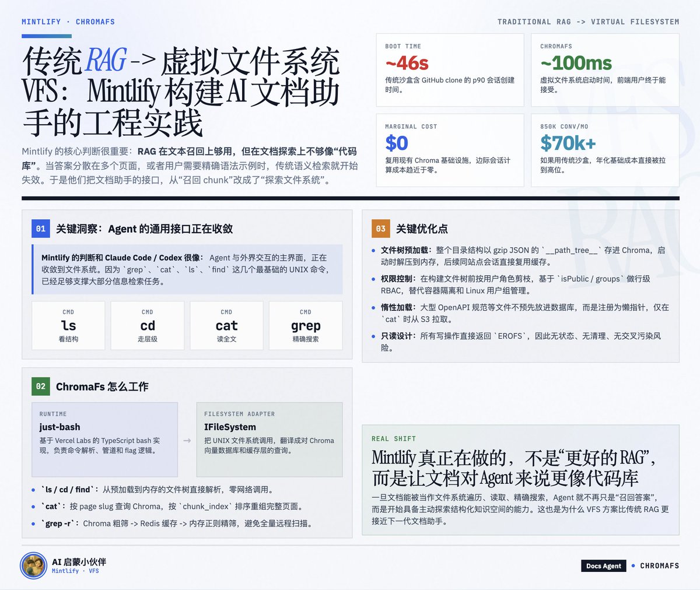Click the green 02 section number badge
Image resolution: width=700 pixels, height=590 pixels.
pyautogui.click(x=41, y=386)
